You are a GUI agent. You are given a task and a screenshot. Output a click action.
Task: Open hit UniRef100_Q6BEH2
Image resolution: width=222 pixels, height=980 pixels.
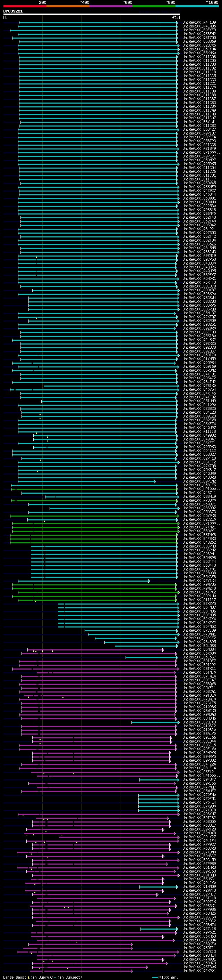point(199,34)
